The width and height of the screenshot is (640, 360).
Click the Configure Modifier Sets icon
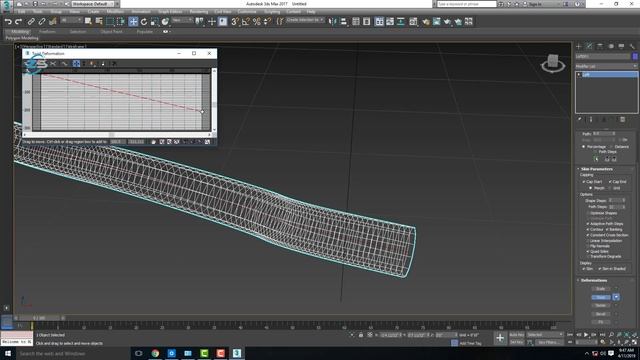(x=622, y=119)
